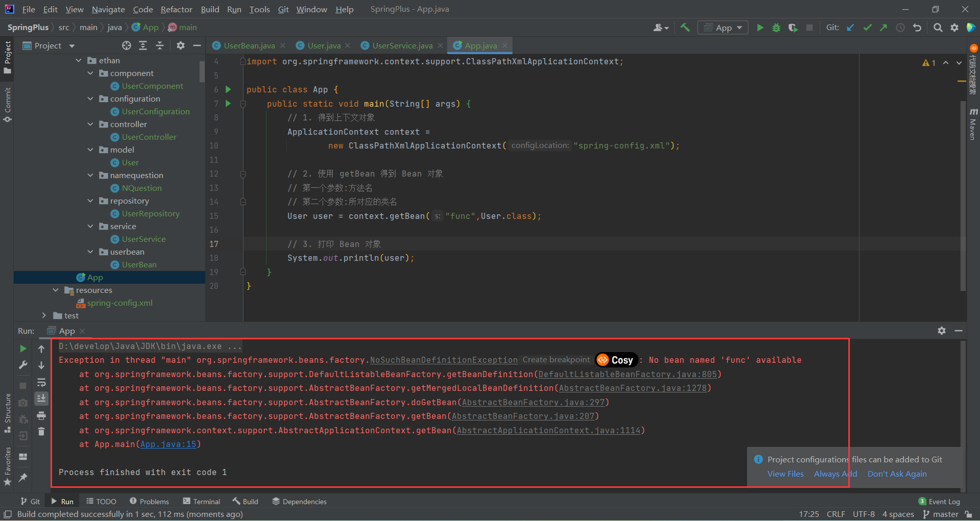Clear console output with trash icon
Image resolution: width=980 pixels, height=521 pixels.
41,432
